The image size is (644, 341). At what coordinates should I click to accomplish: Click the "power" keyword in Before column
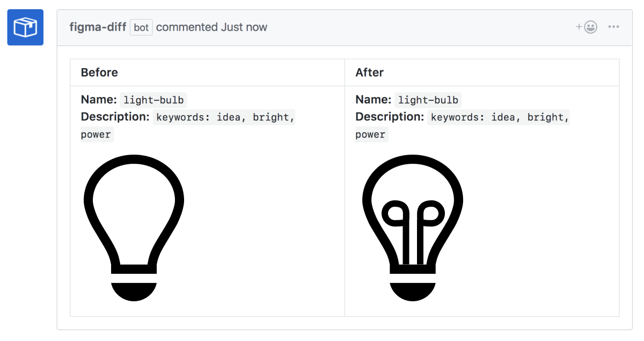point(96,135)
